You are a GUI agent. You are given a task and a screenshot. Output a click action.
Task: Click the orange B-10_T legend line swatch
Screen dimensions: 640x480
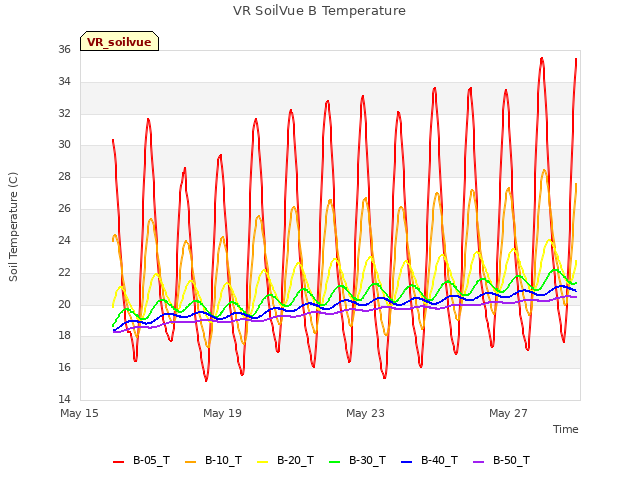pyautogui.click(x=191, y=462)
